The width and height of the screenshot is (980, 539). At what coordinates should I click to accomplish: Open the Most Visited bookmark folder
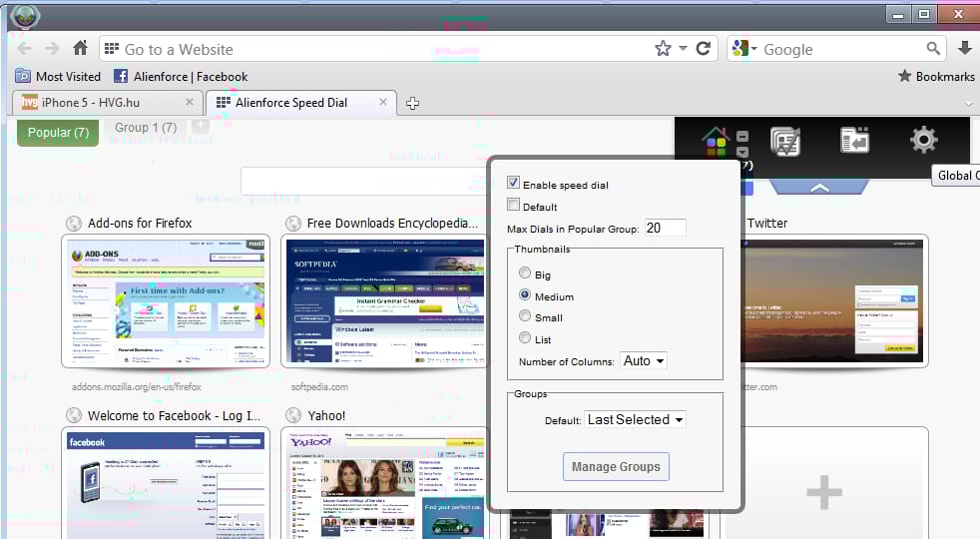tap(58, 76)
